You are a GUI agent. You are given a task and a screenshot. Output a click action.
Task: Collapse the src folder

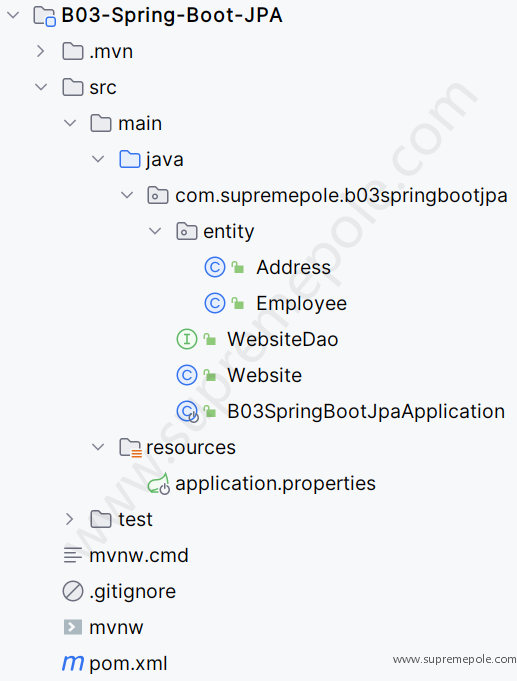click(x=41, y=87)
